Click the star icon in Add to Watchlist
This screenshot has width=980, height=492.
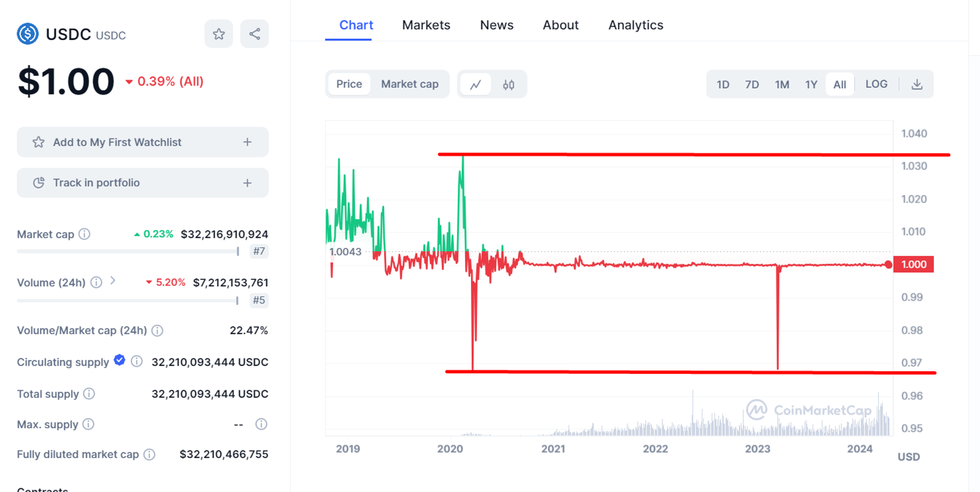(39, 142)
